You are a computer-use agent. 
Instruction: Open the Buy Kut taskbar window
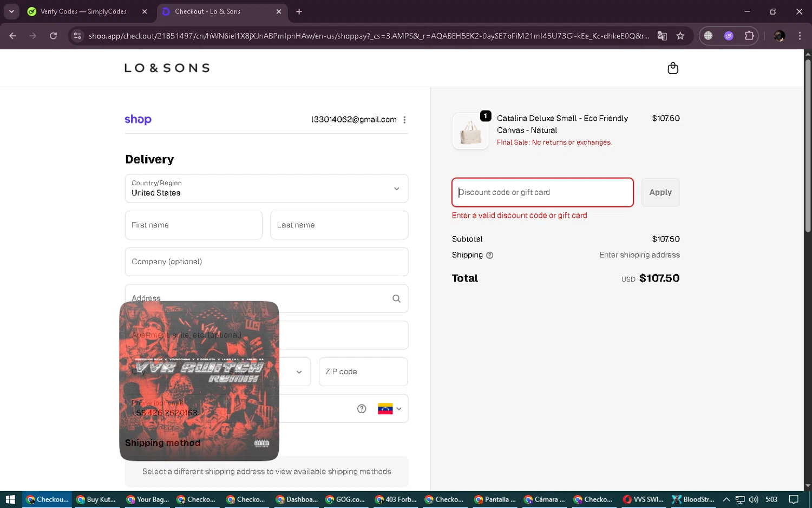coord(96,499)
